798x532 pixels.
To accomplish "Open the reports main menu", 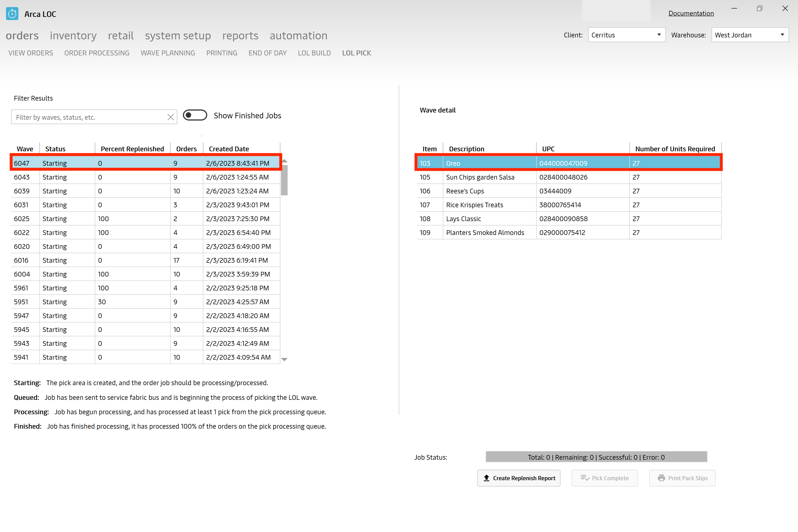I will point(240,36).
